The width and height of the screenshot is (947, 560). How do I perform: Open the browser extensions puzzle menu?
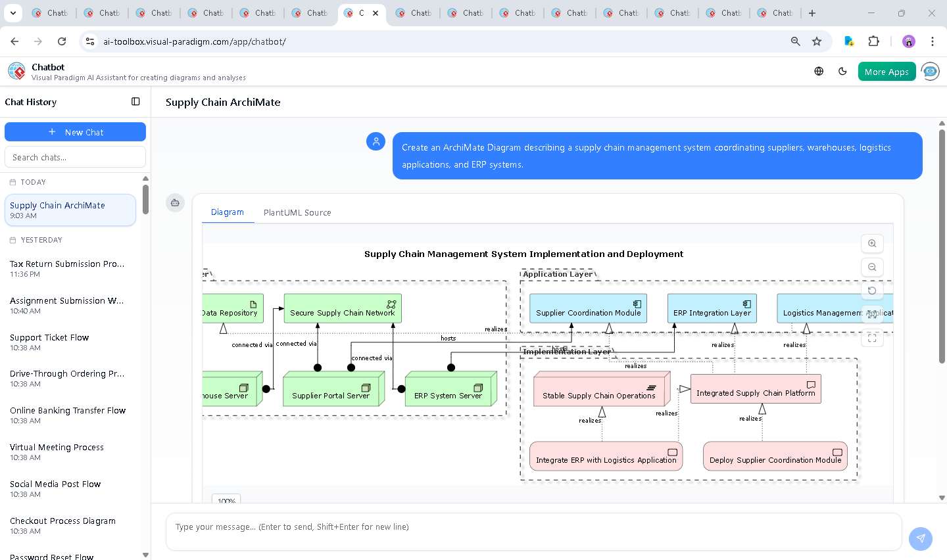pyautogui.click(x=874, y=41)
